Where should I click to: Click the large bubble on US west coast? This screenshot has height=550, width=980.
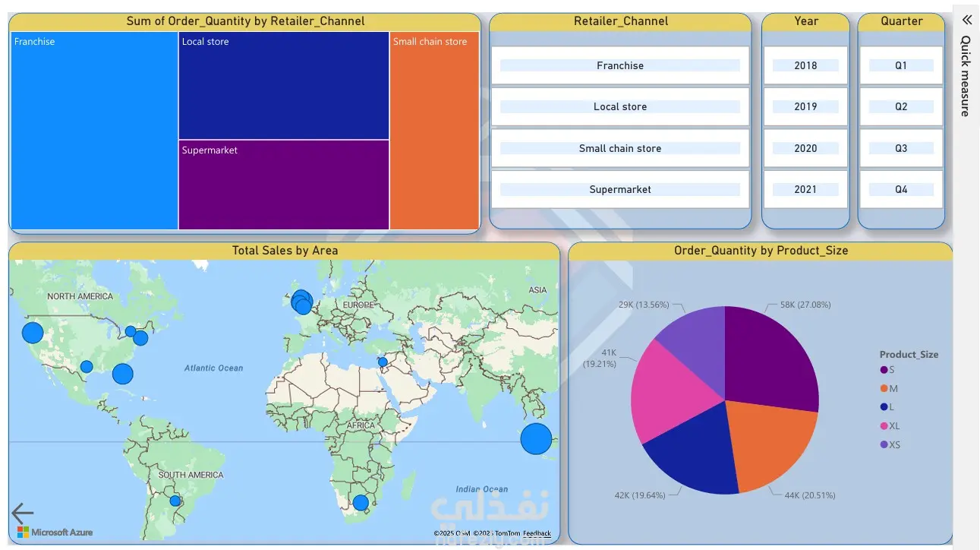[33, 333]
